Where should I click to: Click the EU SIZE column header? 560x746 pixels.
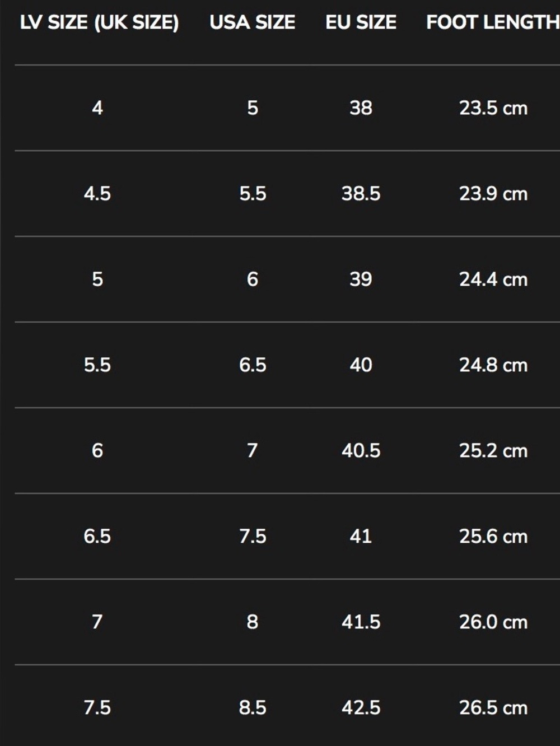click(x=361, y=22)
